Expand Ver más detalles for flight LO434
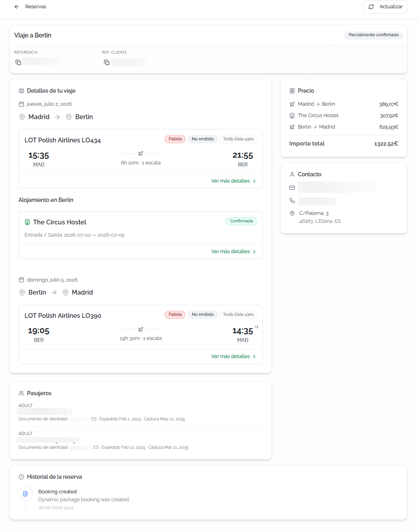The height and width of the screenshot is (532, 418). point(234,181)
